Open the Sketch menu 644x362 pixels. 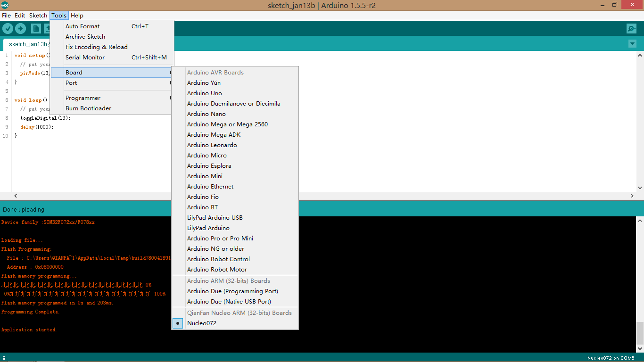[x=38, y=16]
